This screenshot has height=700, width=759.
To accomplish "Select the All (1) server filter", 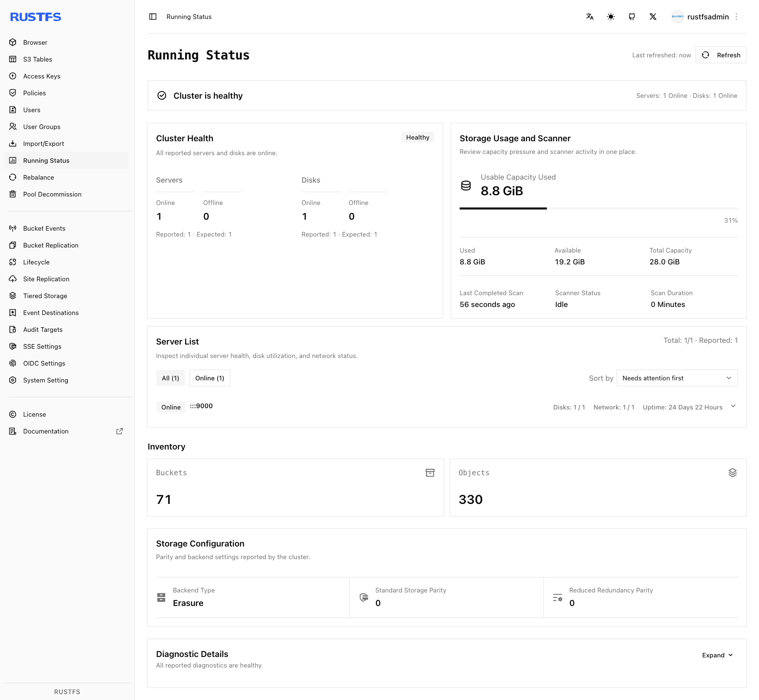I will 170,378.
